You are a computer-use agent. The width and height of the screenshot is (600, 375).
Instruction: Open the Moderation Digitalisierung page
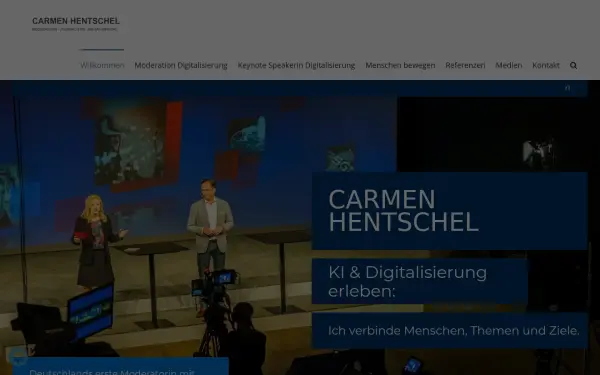click(x=181, y=65)
